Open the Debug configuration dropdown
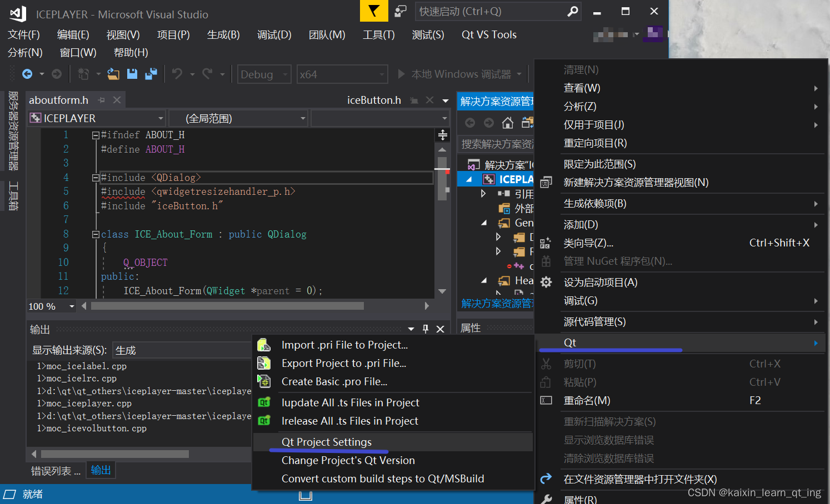The width and height of the screenshot is (830, 504). pyautogui.click(x=264, y=74)
